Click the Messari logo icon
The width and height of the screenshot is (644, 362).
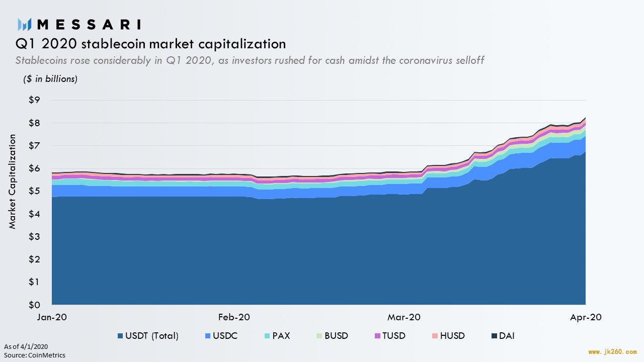(x=25, y=24)
